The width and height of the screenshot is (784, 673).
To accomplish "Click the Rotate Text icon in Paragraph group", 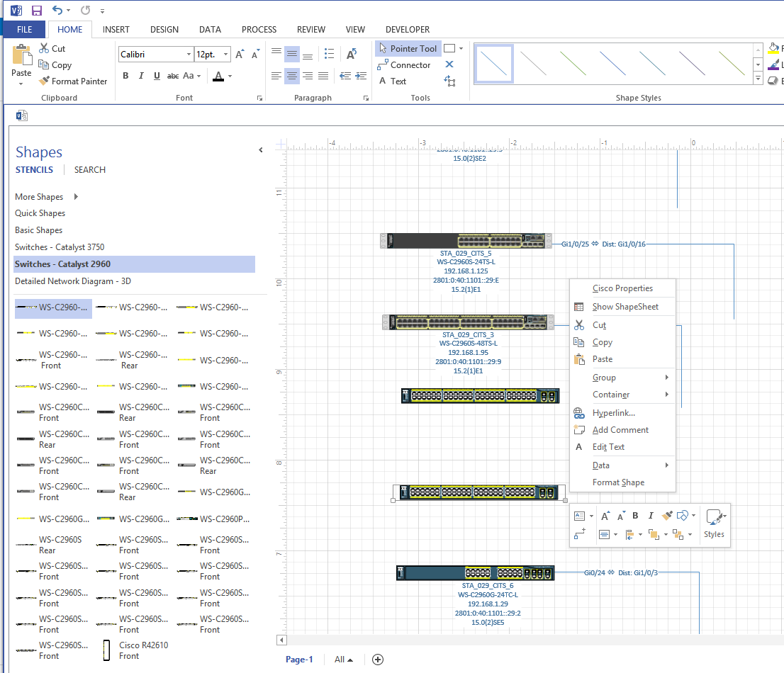I will click(352, 53).
